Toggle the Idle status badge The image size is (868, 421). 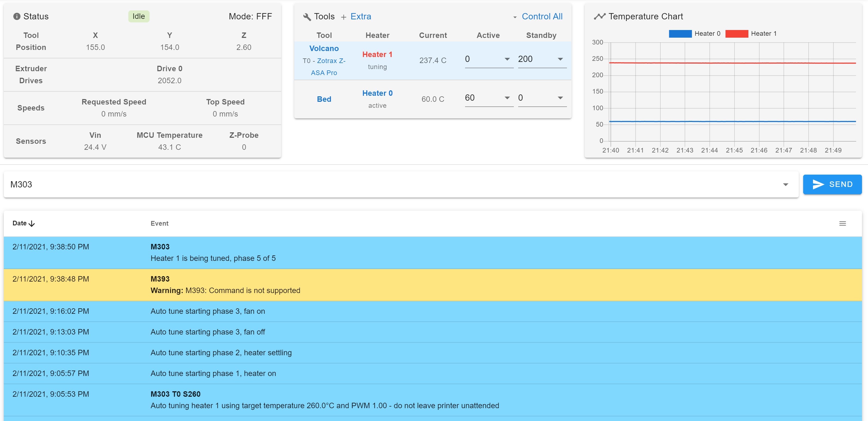click(x=138, y=16)
